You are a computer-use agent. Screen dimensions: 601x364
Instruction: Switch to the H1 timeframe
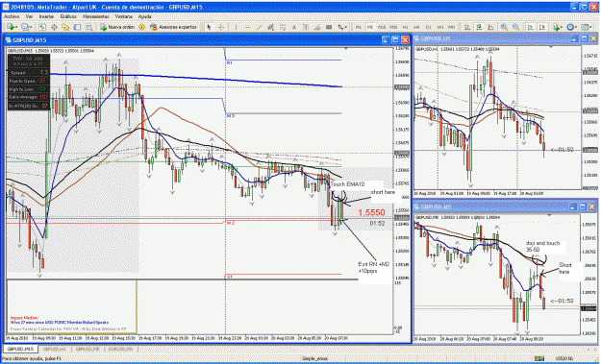(405, 27)
